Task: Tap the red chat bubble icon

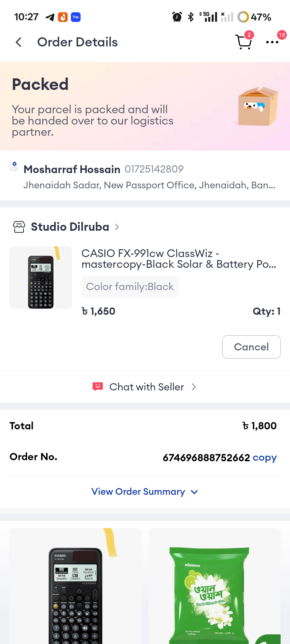Action: click(98, 387)
